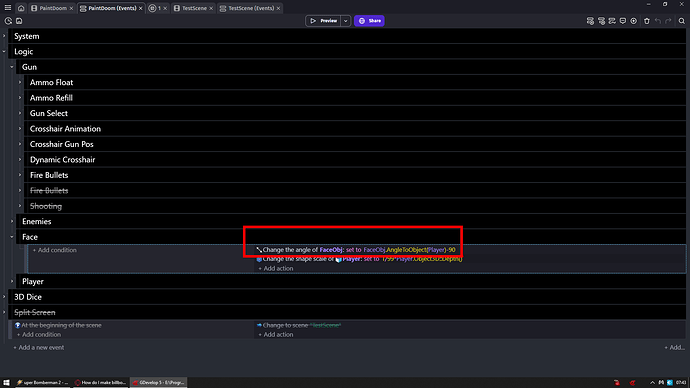Viewport: 690px width, 388px height.
Task: Collapse the Logic event group
Action: 4,51
